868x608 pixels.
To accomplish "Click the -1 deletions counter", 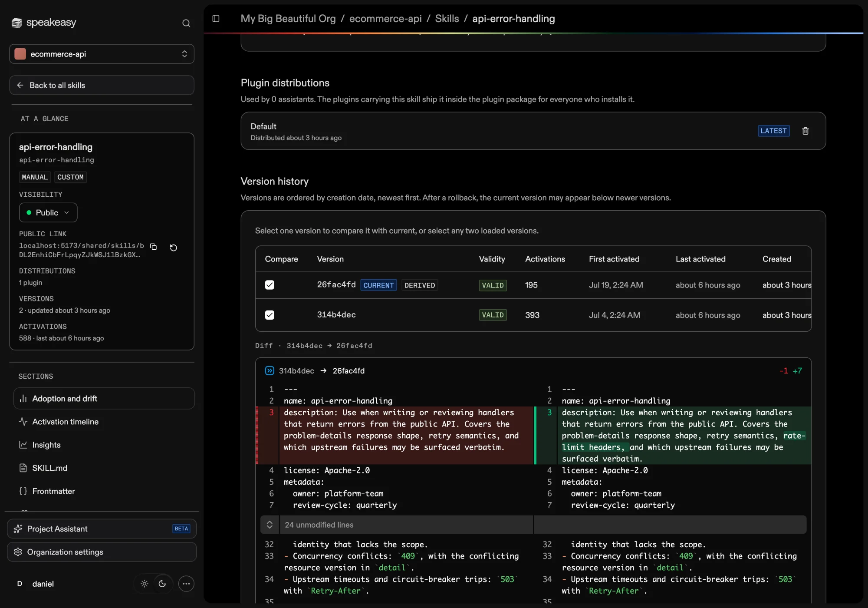I will pyautogui.click(x=783, y=370).
